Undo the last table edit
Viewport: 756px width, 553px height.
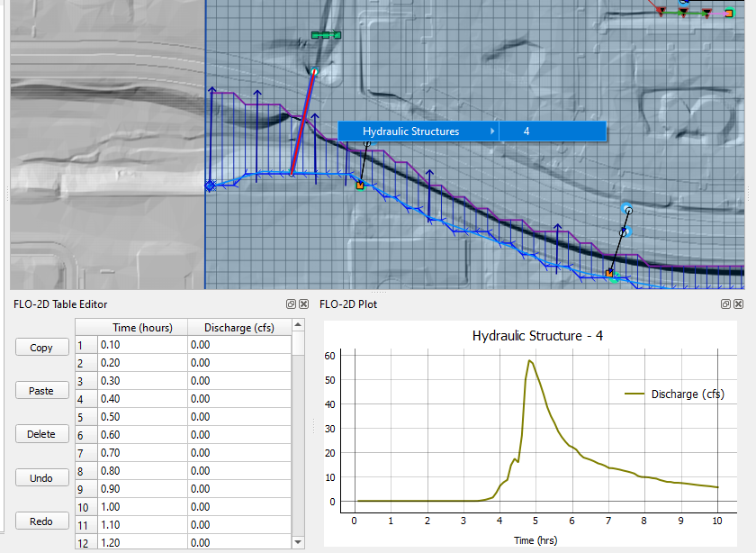coord(41,478)
